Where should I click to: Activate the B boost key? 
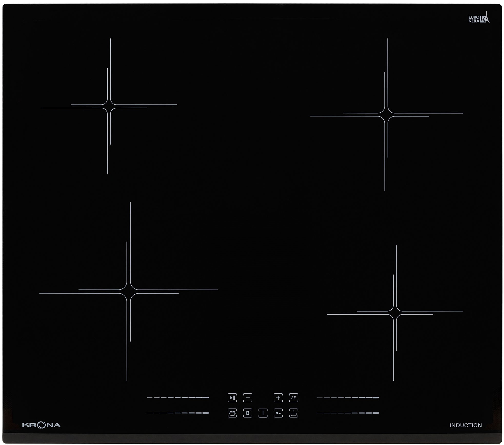pyautogui.click(x=248, y=413)
